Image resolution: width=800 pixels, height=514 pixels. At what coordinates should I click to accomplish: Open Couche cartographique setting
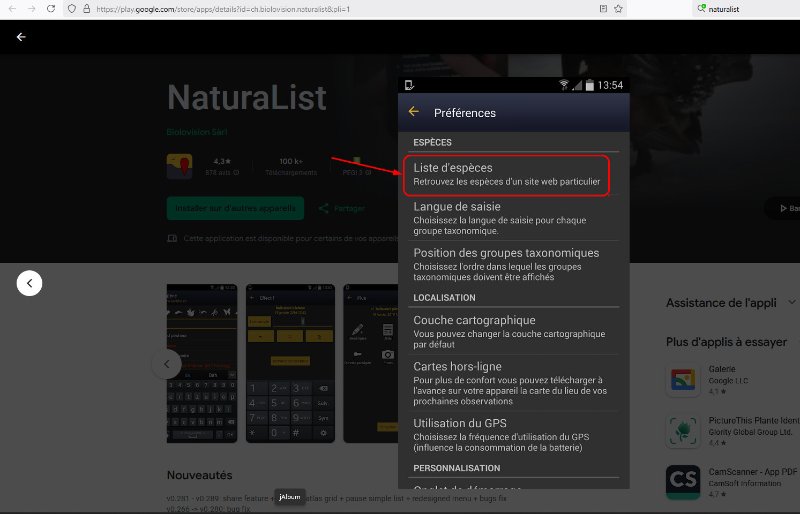513,332
